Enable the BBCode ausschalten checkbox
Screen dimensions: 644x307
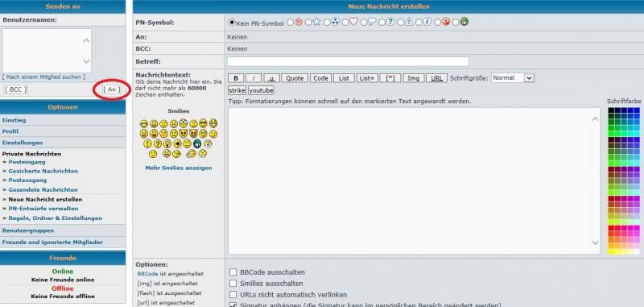point(233,272)
